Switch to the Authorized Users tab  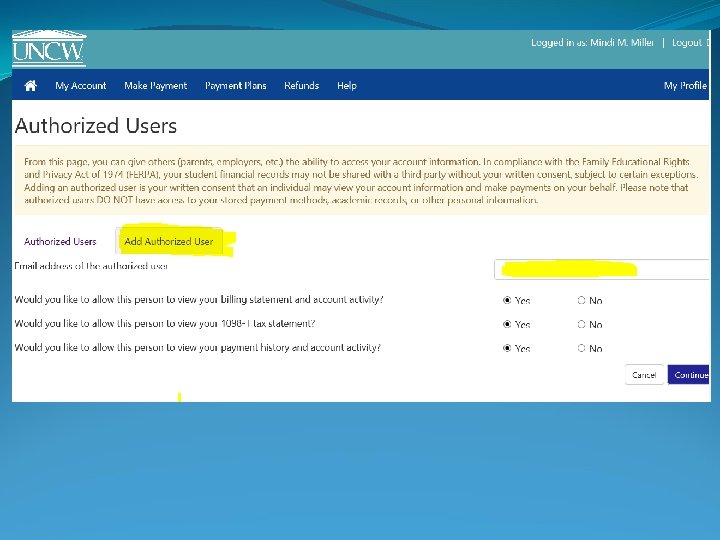pos(60,242)
